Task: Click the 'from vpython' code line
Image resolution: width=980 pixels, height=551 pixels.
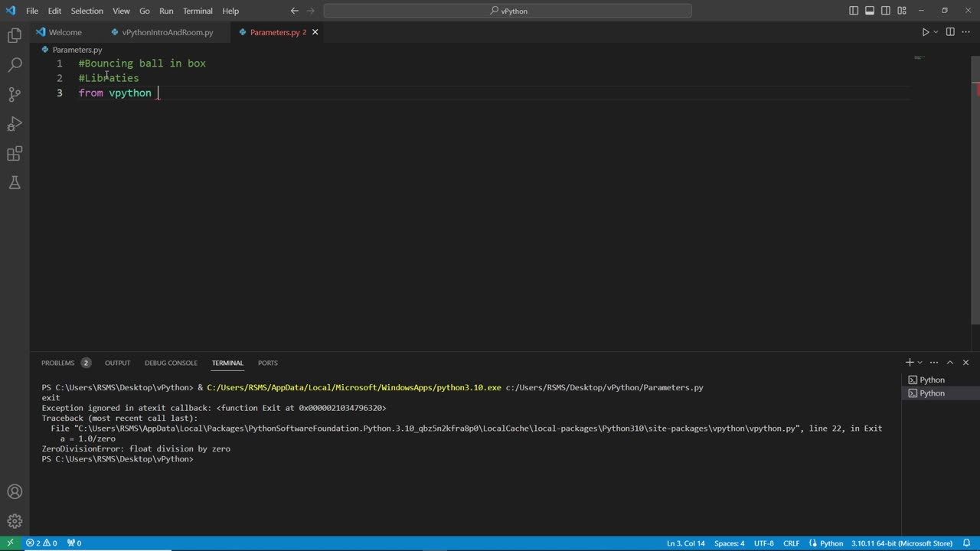Action: coord(115,93)
